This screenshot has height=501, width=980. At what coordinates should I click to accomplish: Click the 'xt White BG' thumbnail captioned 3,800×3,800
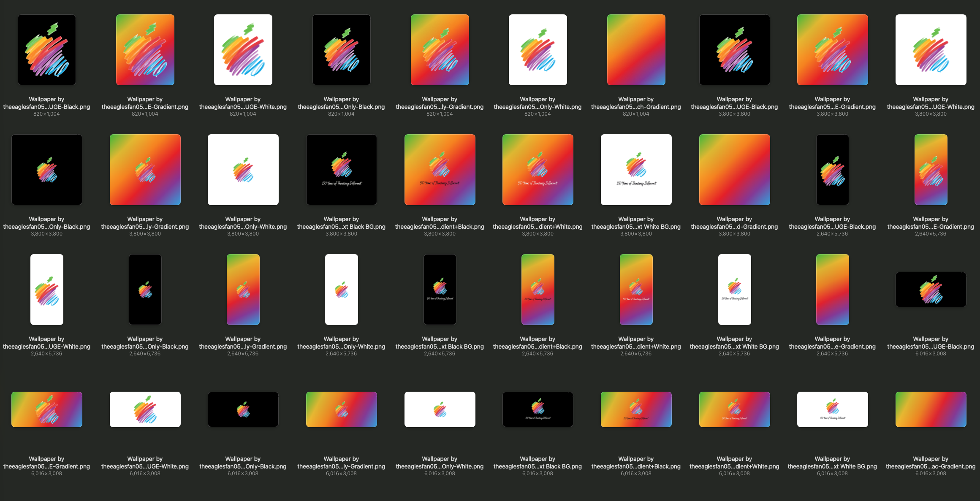[x=636, y=170]
